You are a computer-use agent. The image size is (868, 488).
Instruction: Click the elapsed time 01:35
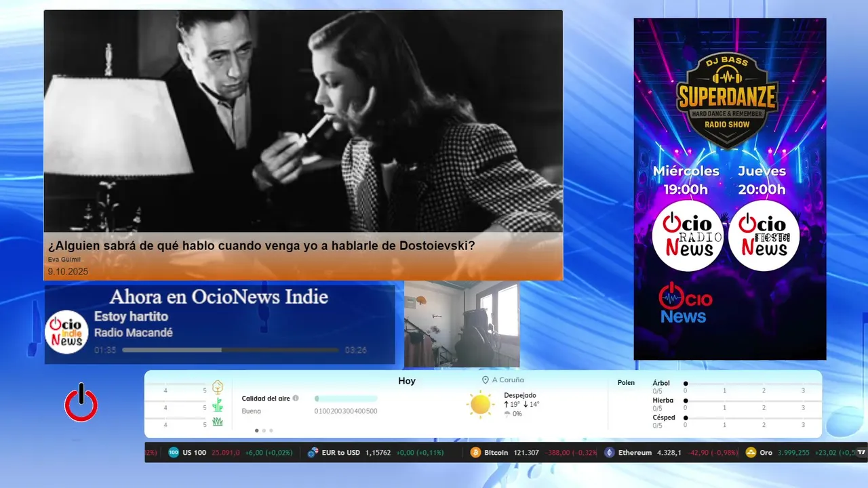(105, 350)
